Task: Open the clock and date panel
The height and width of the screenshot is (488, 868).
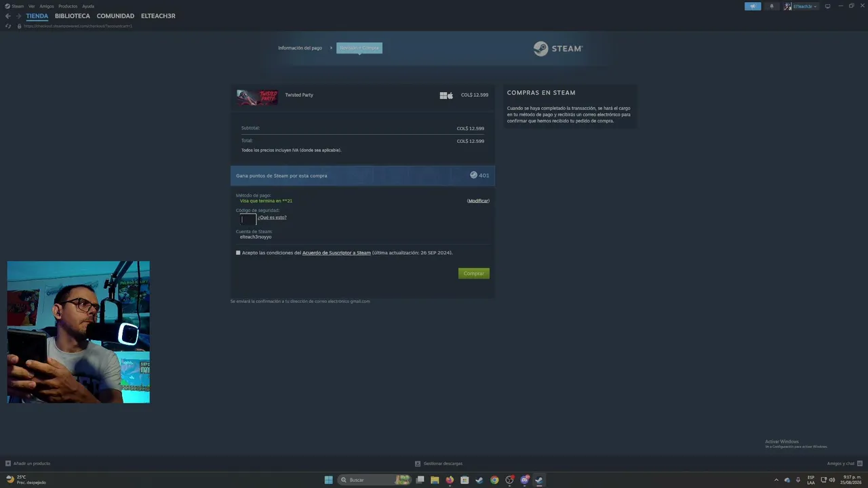Action: [x=850, y=480]
